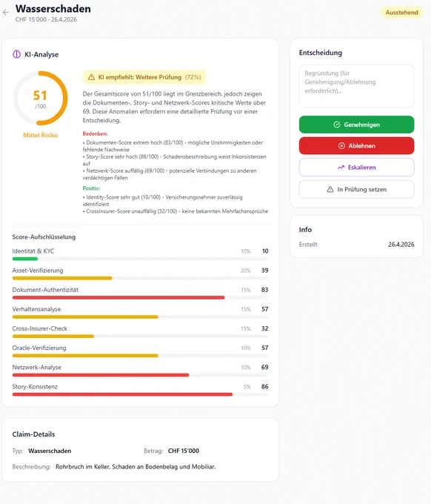Viewport: 431px width, 504px height.
Task: Click the Identität & KYC label
Action: pos(33,251)
